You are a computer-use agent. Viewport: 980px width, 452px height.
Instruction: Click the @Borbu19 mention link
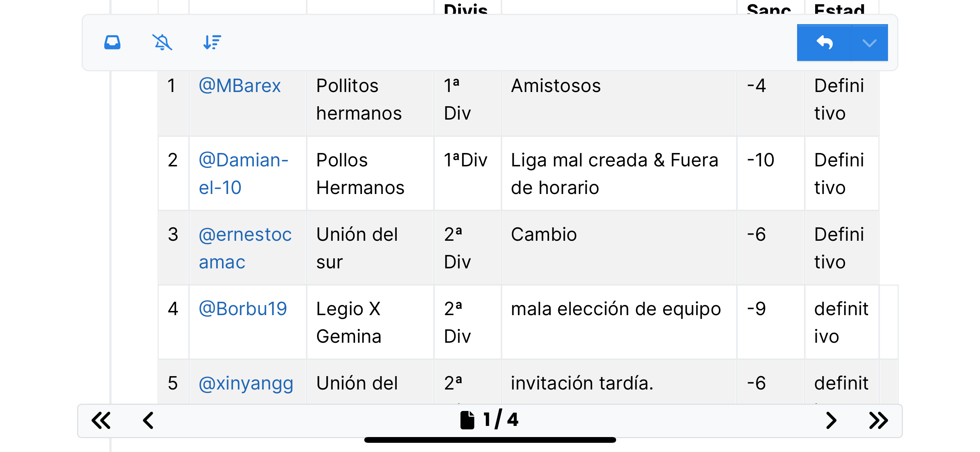point(243,309)
